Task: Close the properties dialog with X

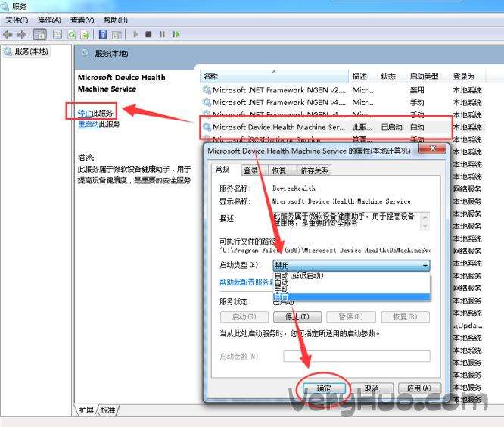Action: pos(433,148)
